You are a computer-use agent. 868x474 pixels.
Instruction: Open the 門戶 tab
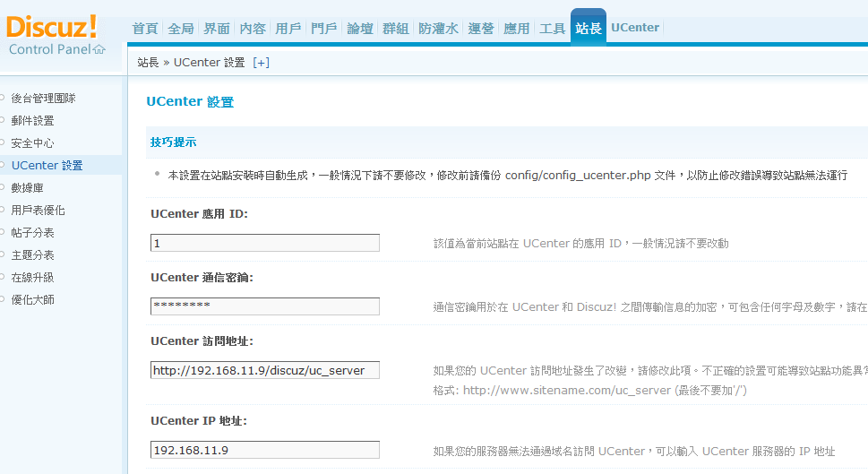(324, 29)
